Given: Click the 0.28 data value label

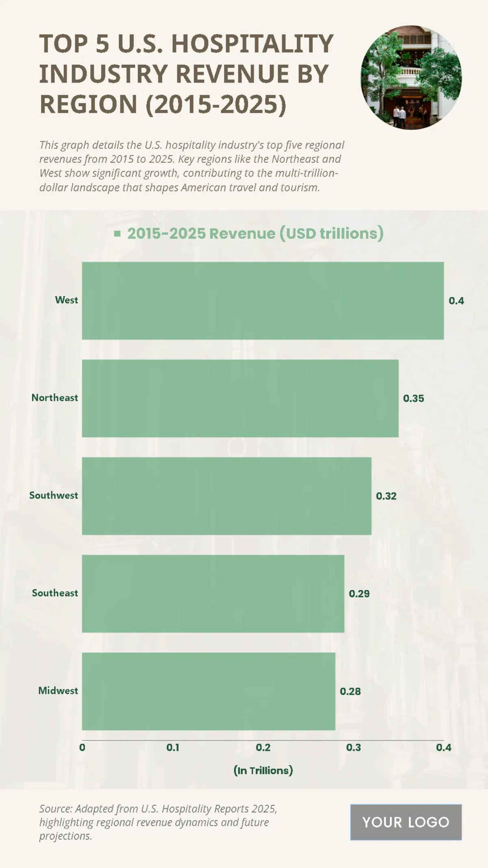Looking at the screenshot, I should click(350, 691).
